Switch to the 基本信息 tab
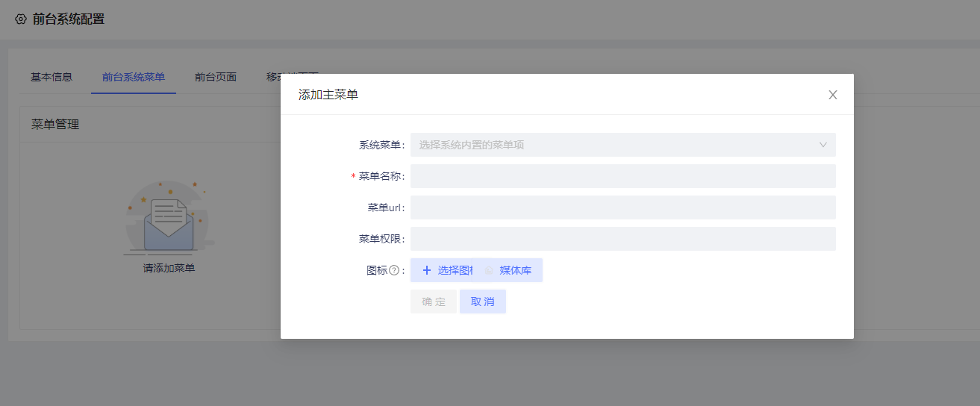 click(52, 77)
